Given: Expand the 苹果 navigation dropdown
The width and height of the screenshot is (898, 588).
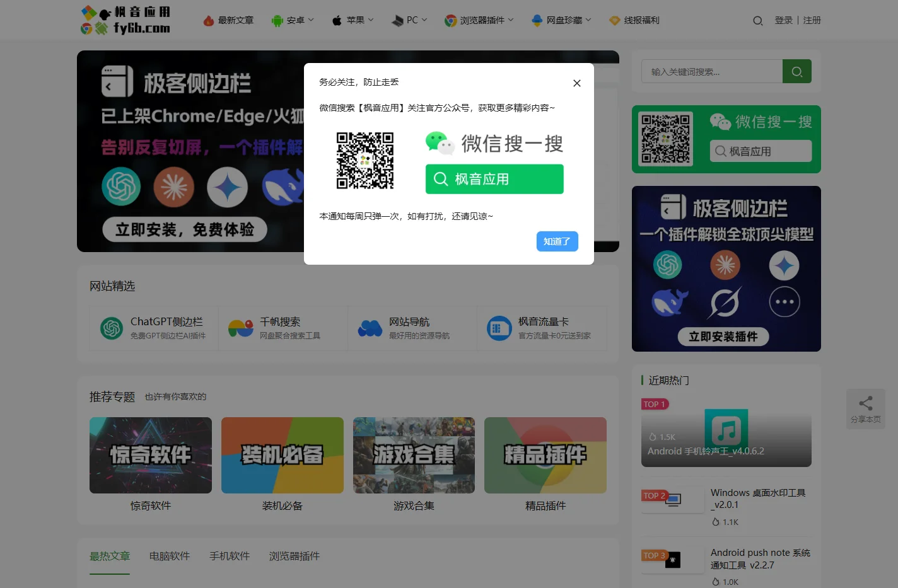Looking at the screenshot, I should pyautogui.click(x=353, y=20).
